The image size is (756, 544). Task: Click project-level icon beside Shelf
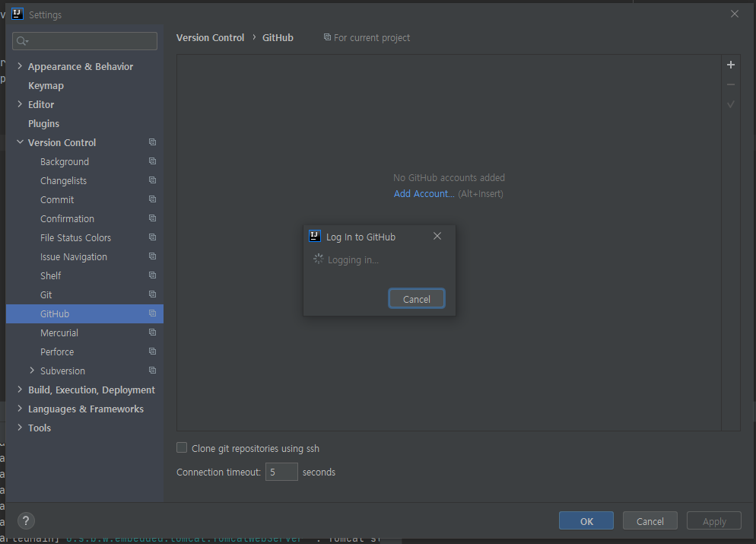[152, 275]
